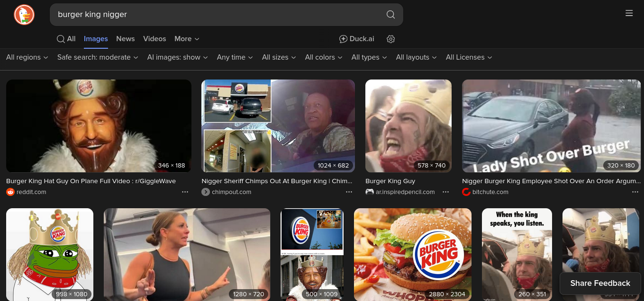Click the magnifier search icon in search box

pos(390,15)
